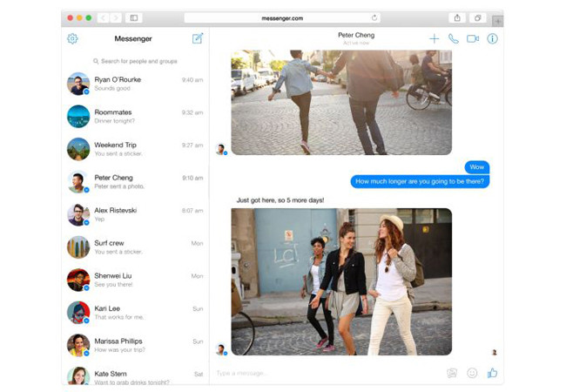
Task: Click Ryan O'Rourke's profile picture
Action: click(x=78, y=84)
